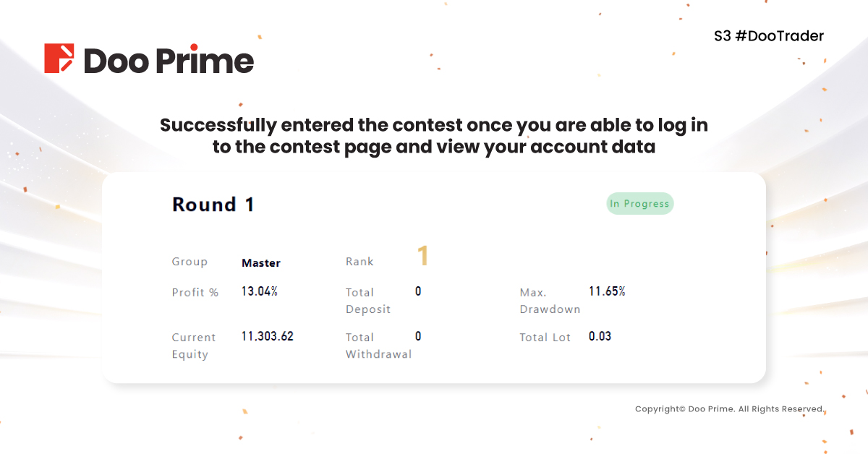
Task: Click the Max. Drawdown label
Action: tap(550, 301)
